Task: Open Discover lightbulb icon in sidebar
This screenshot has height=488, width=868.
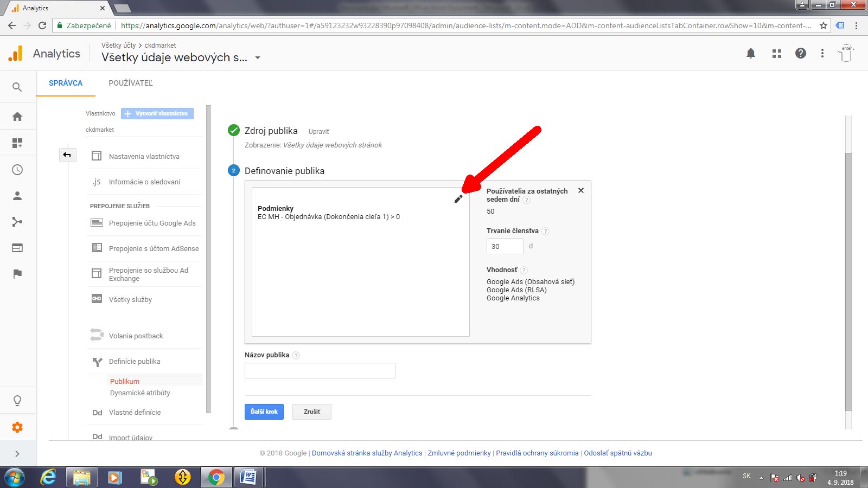Action: click(17, 401)
